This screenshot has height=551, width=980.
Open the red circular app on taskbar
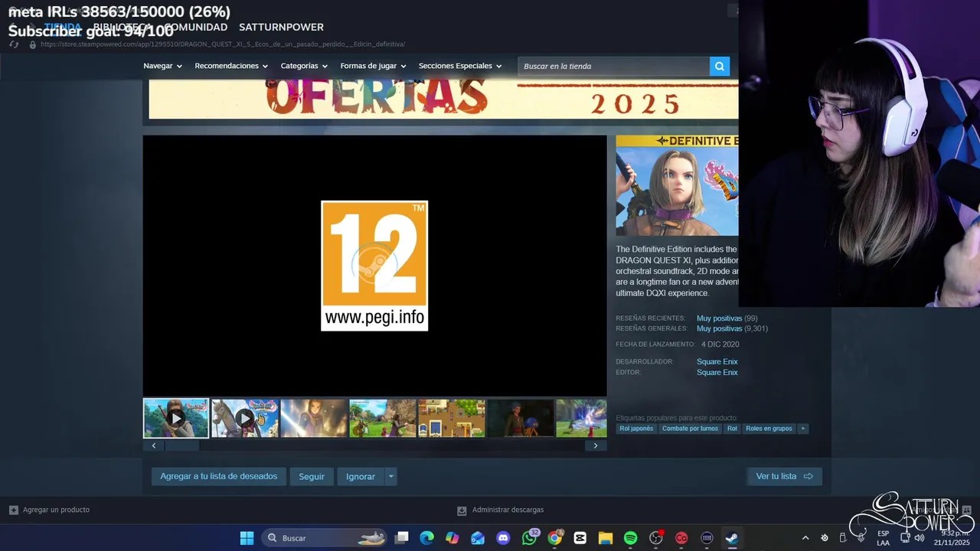coord(681,538)
